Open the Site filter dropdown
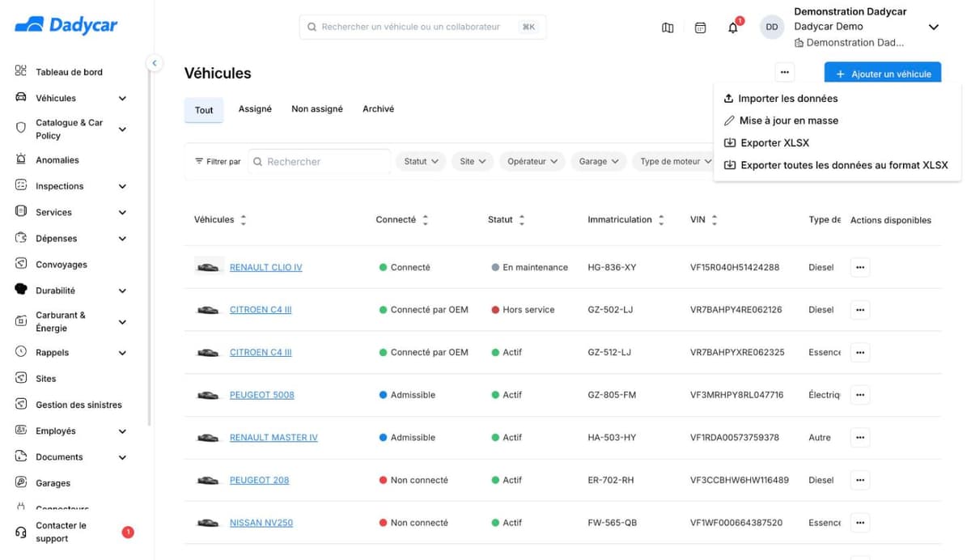The width and height of the screenshot is (971, 560). point(473,161)
